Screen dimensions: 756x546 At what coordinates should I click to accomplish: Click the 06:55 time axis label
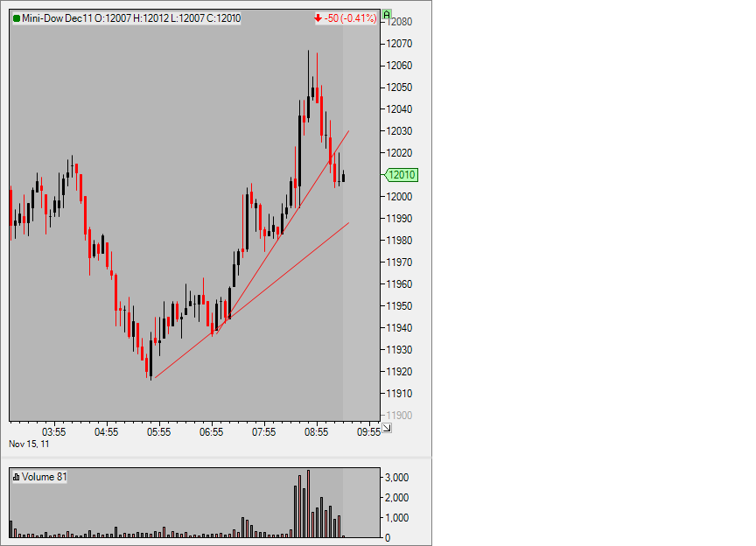211,432
